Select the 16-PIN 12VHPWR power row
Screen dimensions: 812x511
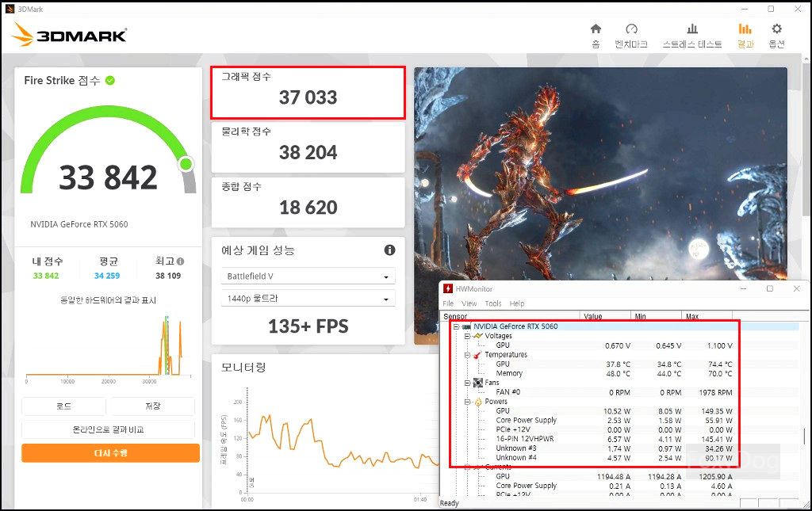coord(619,439)
